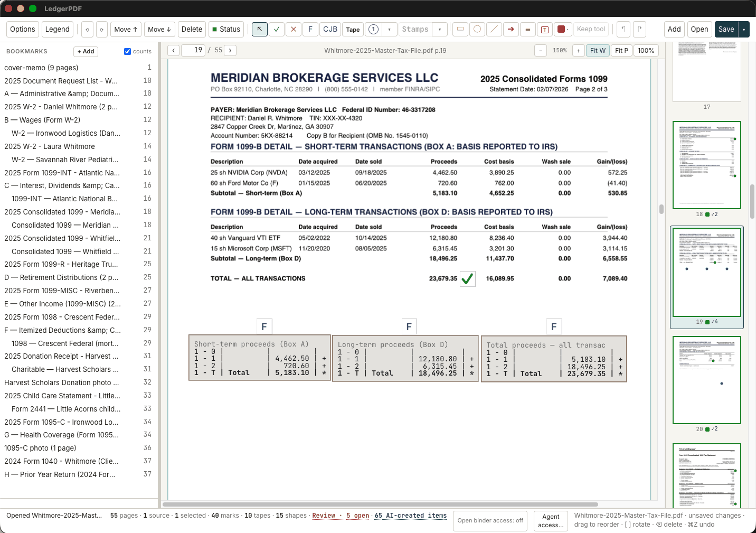
Task: Select the page 20 thumbnail
Action: click(707, 380)
